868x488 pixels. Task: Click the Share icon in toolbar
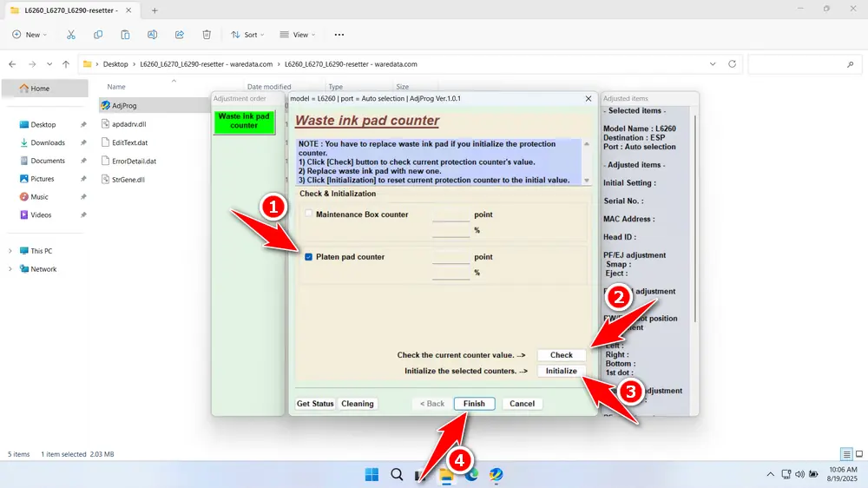[x=179, y=35]
